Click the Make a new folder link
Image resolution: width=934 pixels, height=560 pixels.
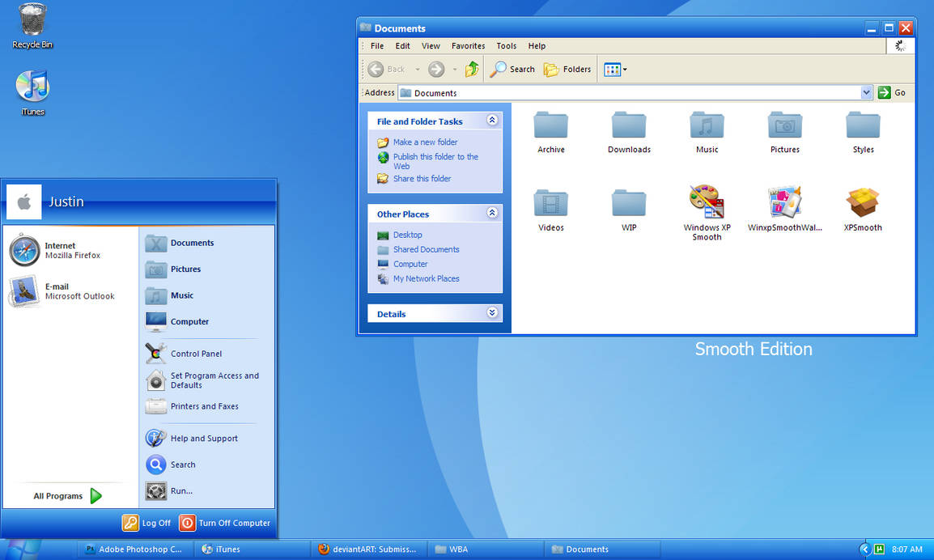426,142
